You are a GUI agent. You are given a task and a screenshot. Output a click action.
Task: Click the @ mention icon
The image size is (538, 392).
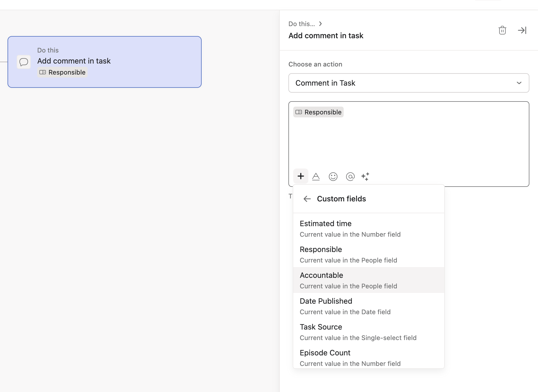[350, 177]
